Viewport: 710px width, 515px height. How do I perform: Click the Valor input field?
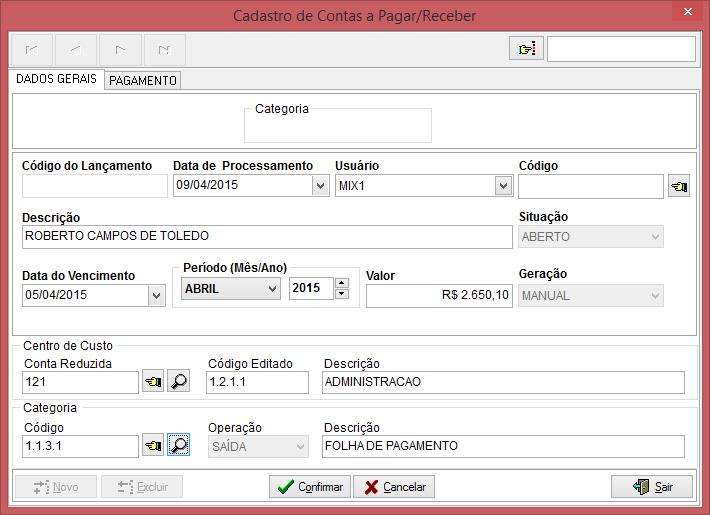click(x=439, y=295)
